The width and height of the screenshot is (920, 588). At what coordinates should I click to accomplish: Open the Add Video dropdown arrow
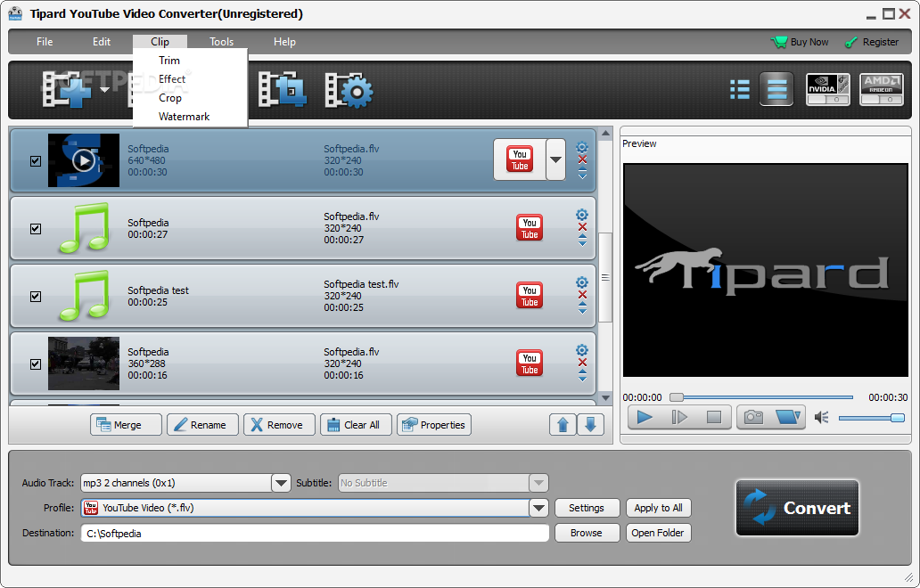pyautogui.click(x=104, y=90)
